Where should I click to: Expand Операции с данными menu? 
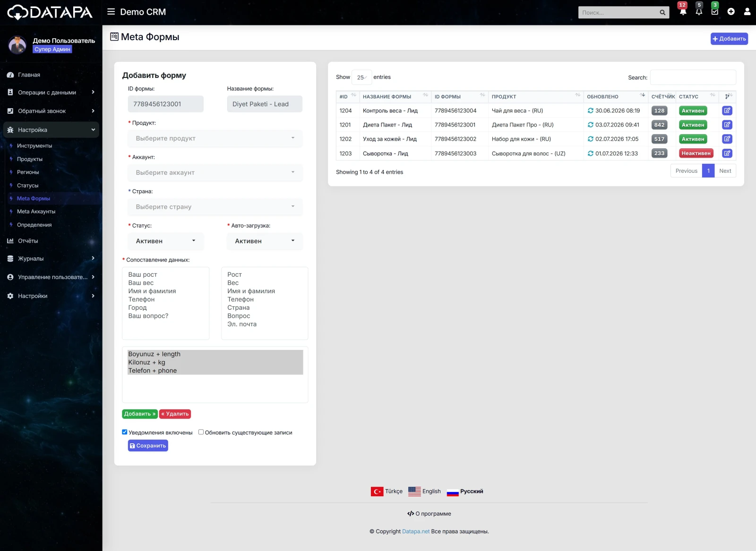51,93
